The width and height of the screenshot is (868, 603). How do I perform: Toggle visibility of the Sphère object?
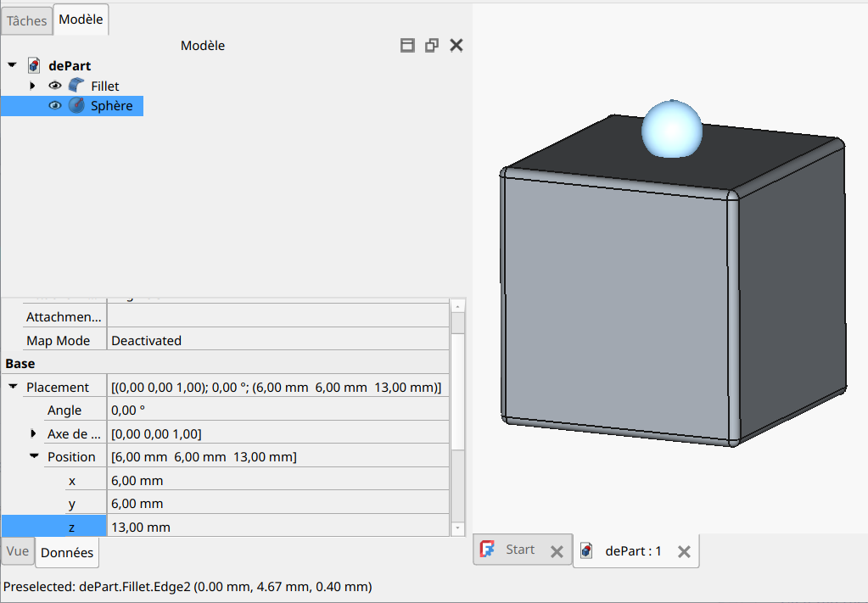tap(55, 106)
